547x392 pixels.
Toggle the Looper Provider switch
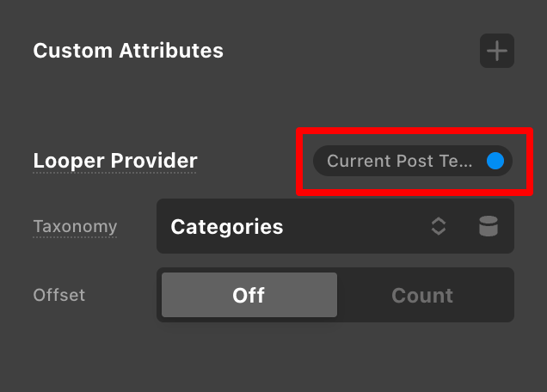(x=495, y=161)
